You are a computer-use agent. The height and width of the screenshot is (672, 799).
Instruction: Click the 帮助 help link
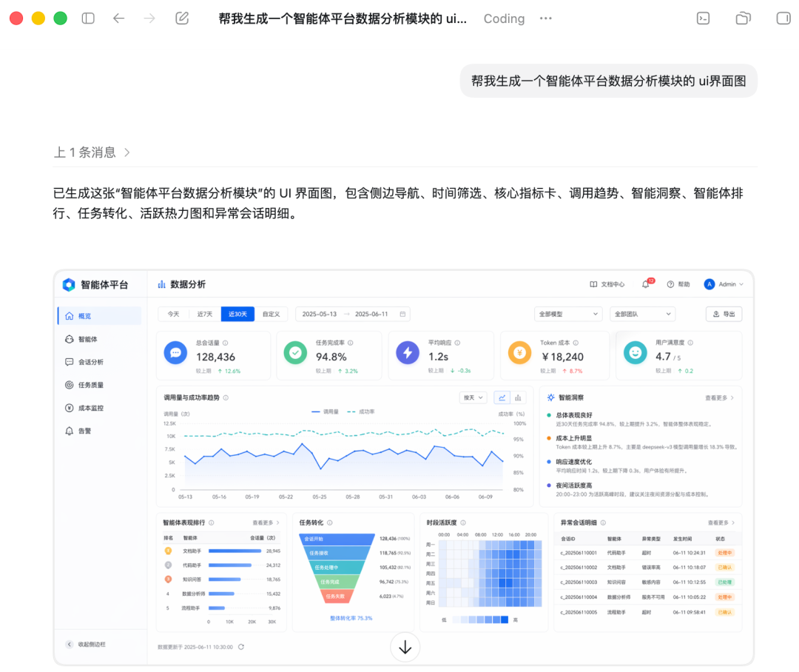click(x=678, y=284)
